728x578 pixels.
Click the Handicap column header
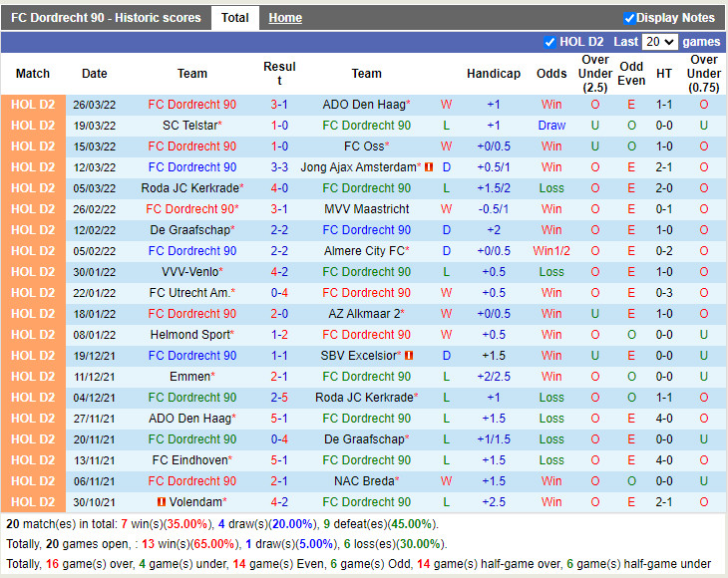coord(494,74)
